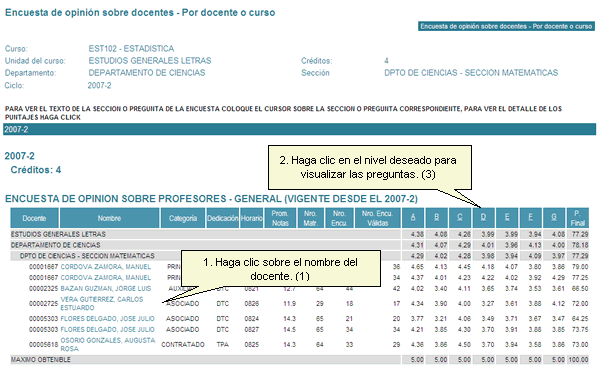Open the level E column header
Screen dimensions: 600x373
pyautogui.click(x=507, y=218)
